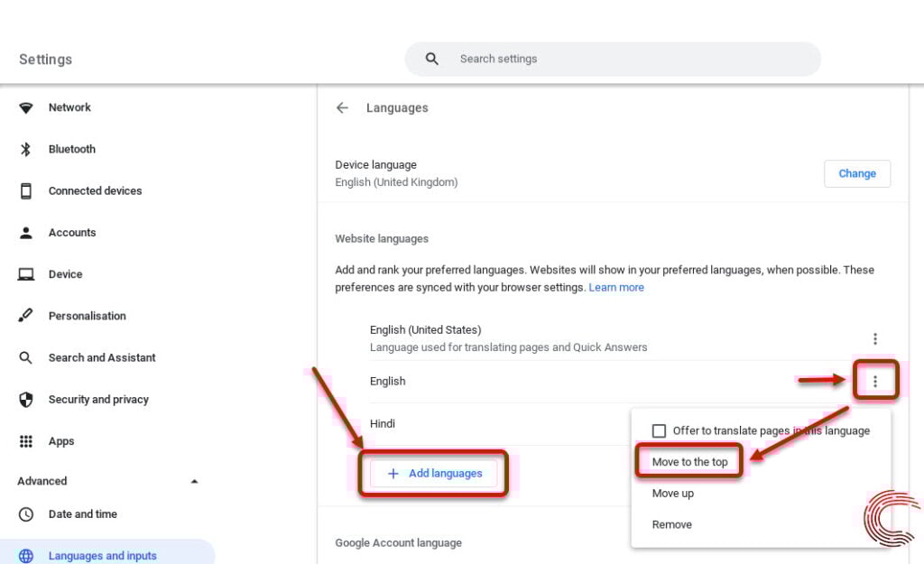Screen dimensions: 924x564
Task: Open more options for English (United States)
Action: point(875,339)
